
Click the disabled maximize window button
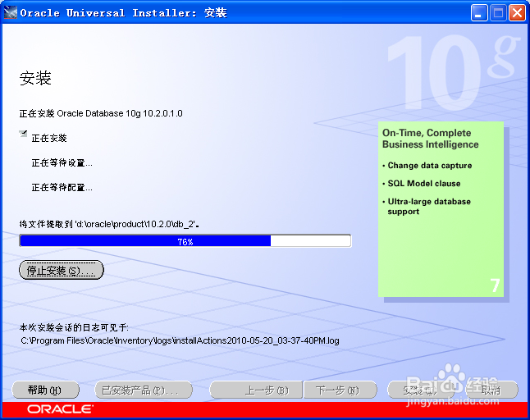[x=498, y=13]
